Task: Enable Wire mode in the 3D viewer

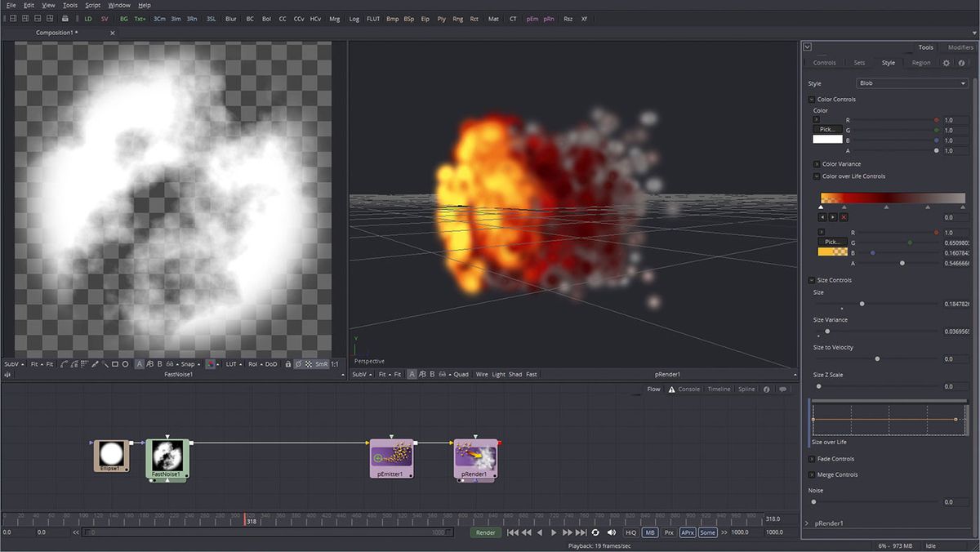Action: [482, 374]
